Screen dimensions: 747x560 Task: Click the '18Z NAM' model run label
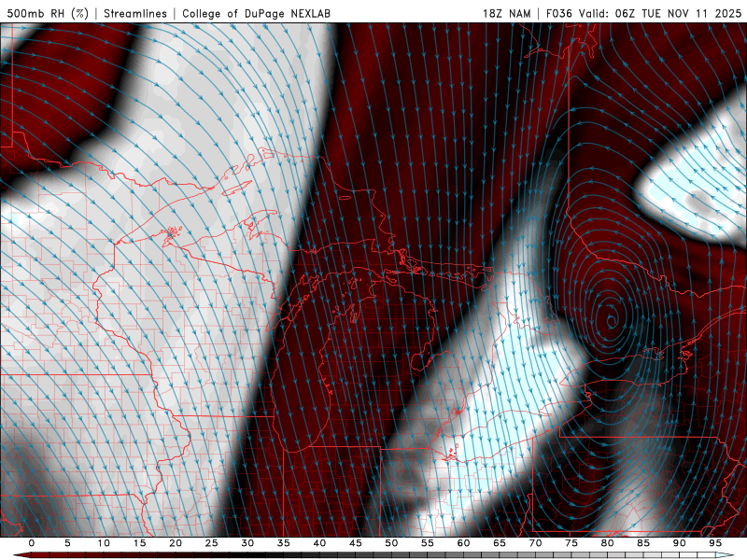click(506, 13)
